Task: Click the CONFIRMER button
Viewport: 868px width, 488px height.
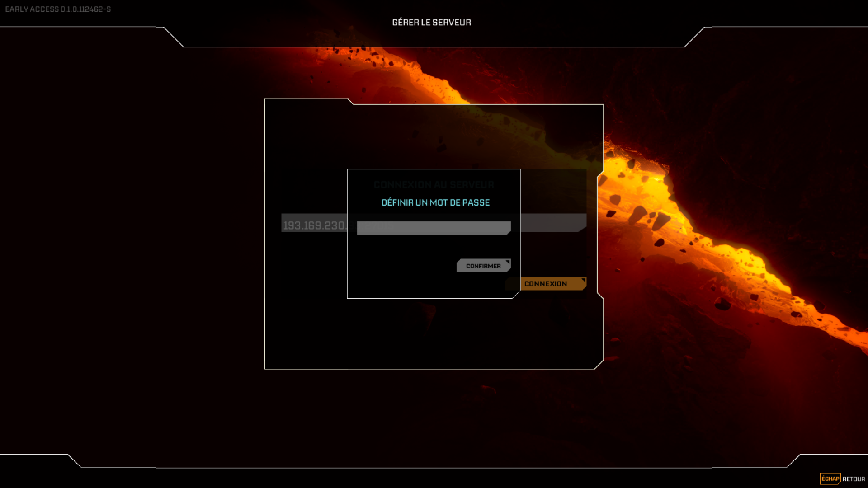Action: coord(483,266)
